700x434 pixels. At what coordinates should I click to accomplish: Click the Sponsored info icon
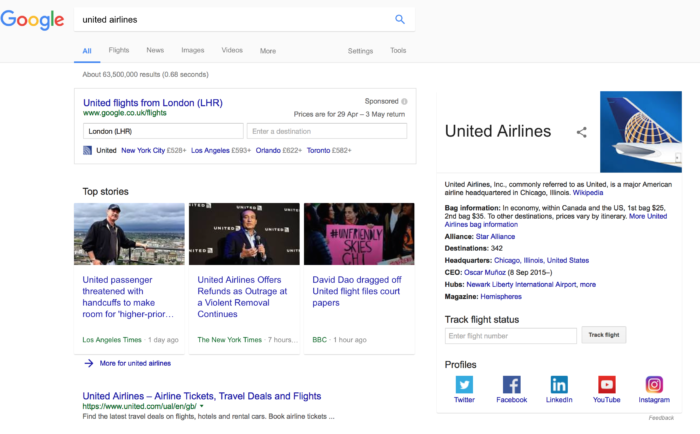(x=404, y=101)
